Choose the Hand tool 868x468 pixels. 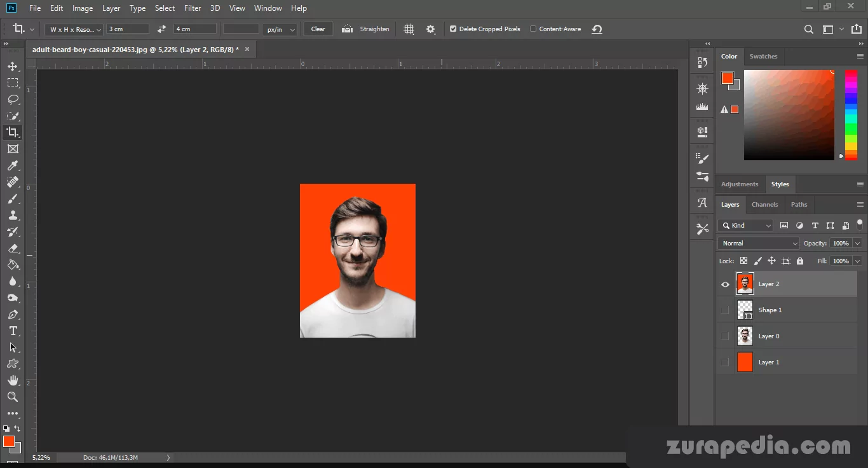(x=13, y=380)
